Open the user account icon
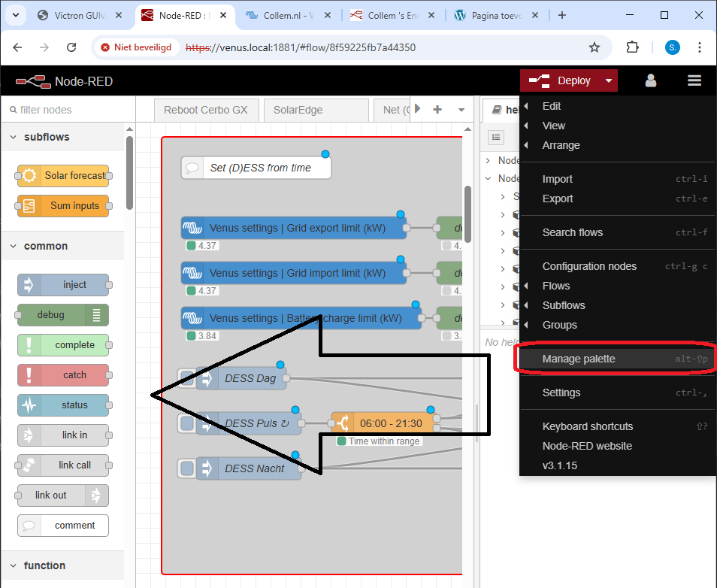The height and width of the screenshot is (588, 717). click(x=651, y=80)
